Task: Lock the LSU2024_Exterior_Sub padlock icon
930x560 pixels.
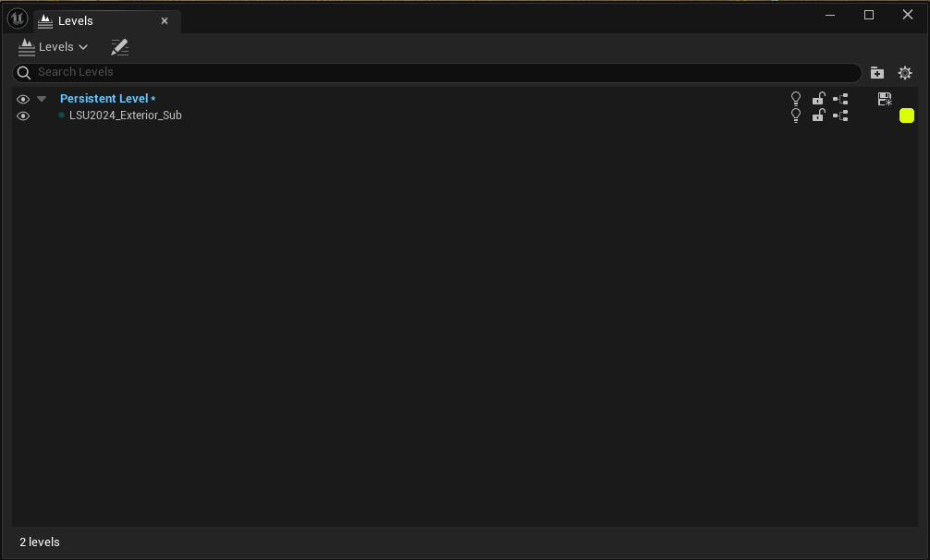Action: [818, 115]
